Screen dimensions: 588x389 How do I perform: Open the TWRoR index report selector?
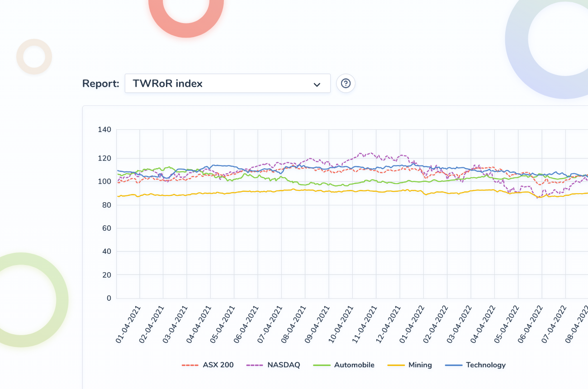[x=228, y=83]
